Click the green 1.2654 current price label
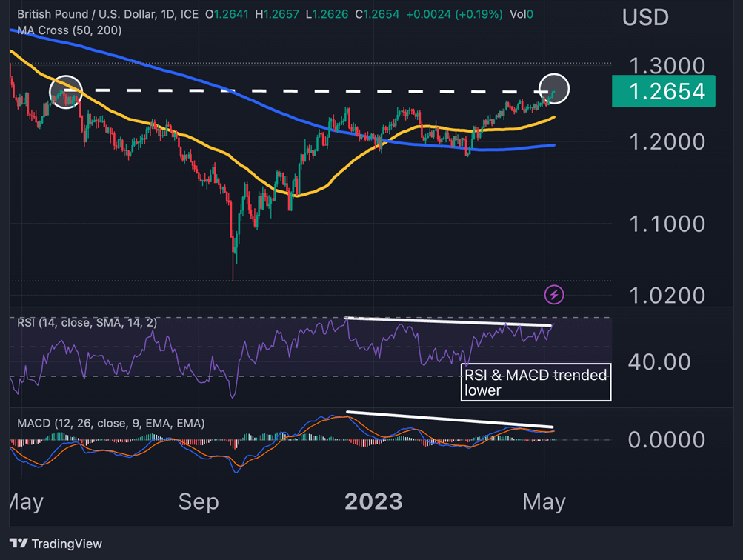 point(664,91)
